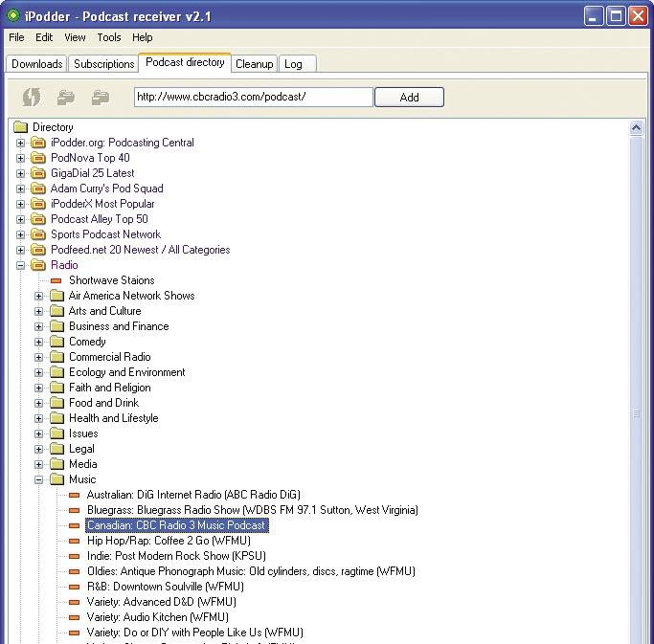Open the Help menu
Viewport: 654px width, 644px height.
click(143, 37)
